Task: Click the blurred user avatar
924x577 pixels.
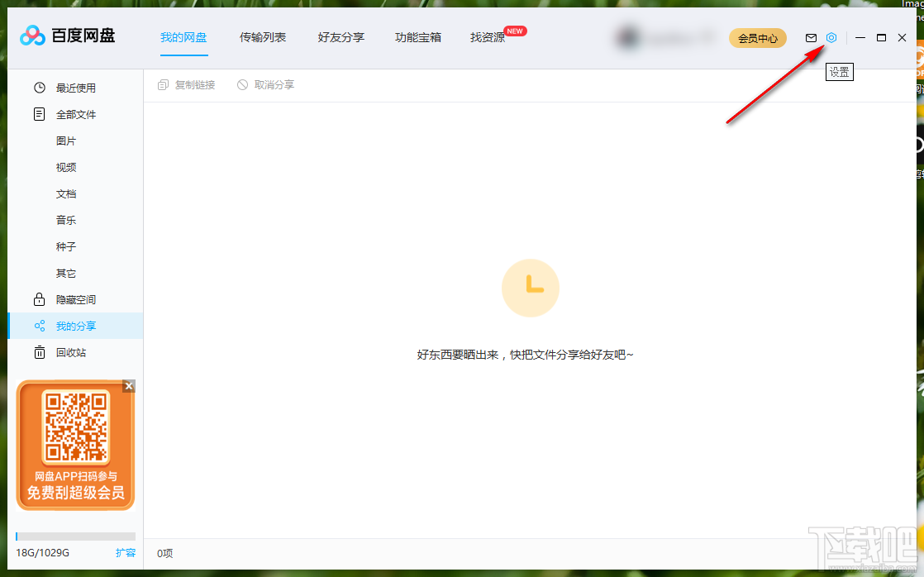Action: point(628,38)
